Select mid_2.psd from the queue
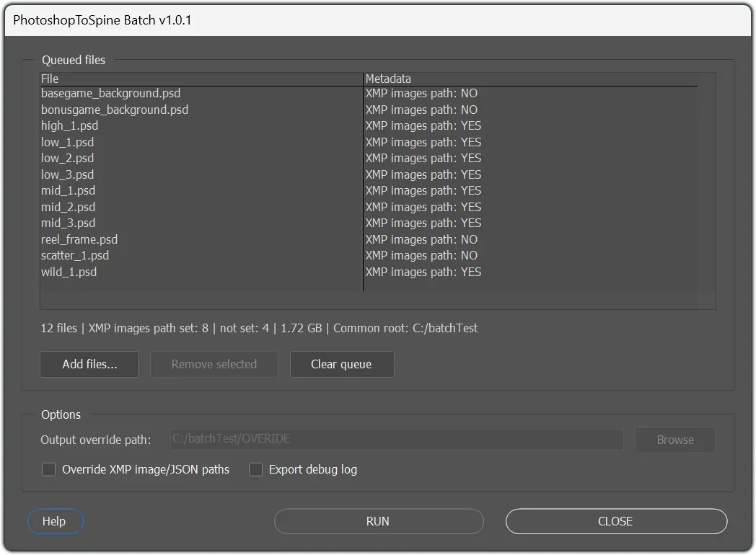Viewport: 756px width, 555px height. [x=68, y=207]
